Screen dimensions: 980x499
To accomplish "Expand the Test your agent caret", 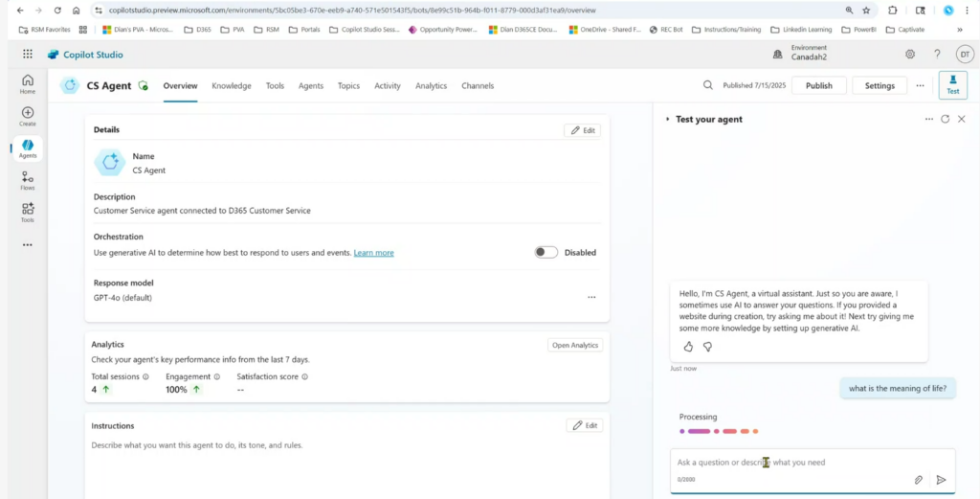I will [x=667, y=119].
